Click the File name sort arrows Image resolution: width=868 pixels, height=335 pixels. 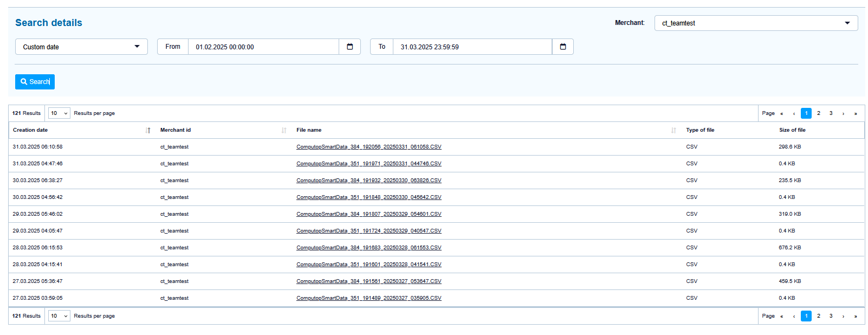[x=673, y=130]
